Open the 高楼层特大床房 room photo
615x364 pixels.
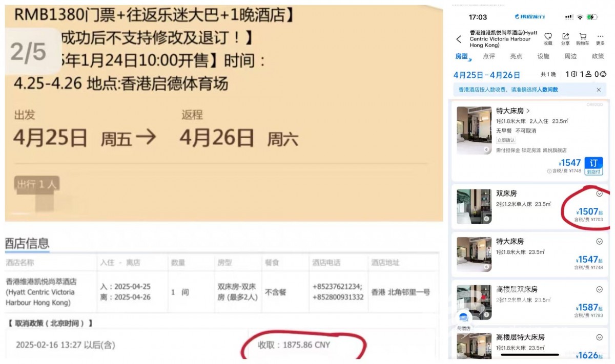(474, 346)
